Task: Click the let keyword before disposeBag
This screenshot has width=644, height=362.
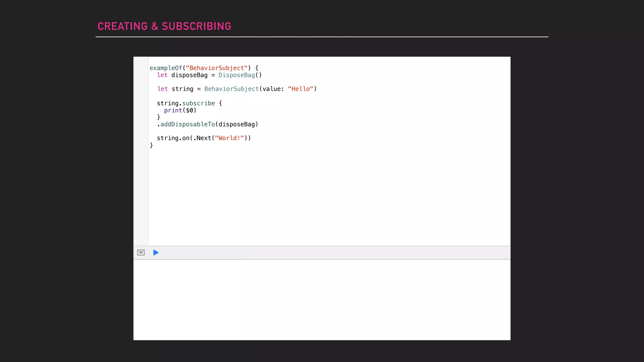Action: point(162,75)
